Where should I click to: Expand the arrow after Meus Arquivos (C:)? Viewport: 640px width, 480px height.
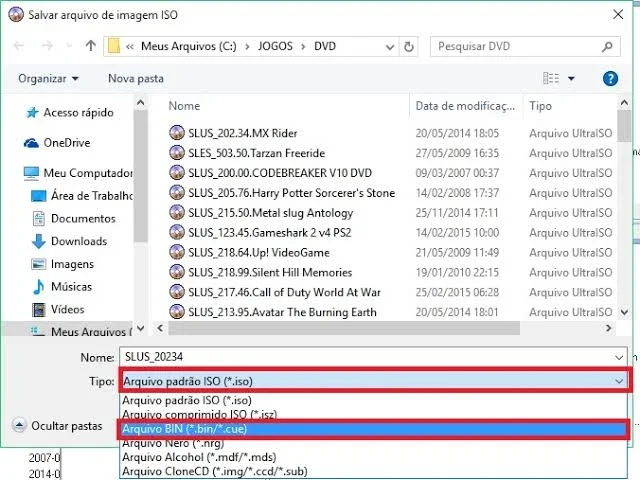(x=247, y=47)
